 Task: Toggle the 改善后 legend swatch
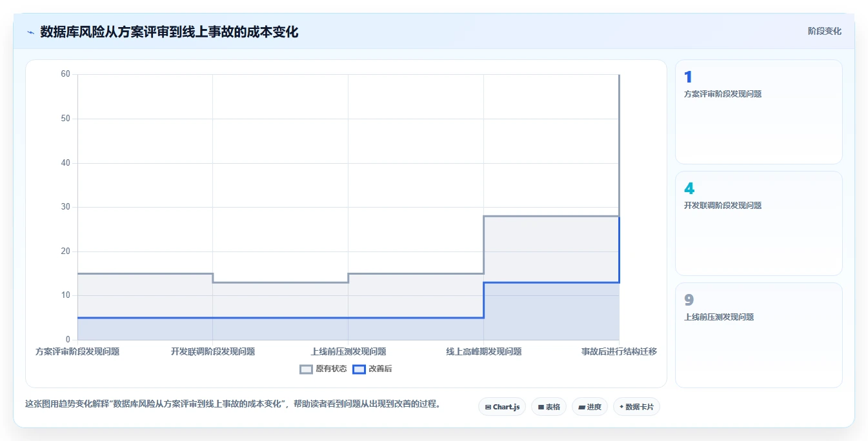[x=359, y=369]
